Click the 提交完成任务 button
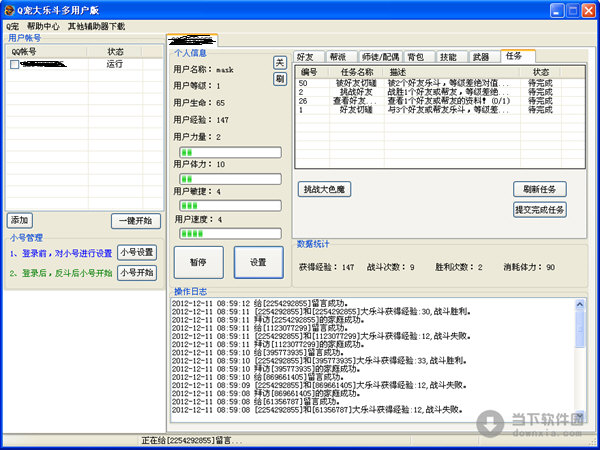 pyautogui.click(x=540, y=210)
